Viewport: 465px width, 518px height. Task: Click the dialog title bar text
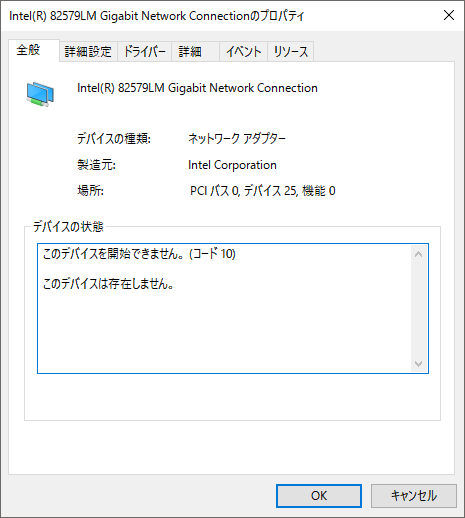(x=157, y=16)
